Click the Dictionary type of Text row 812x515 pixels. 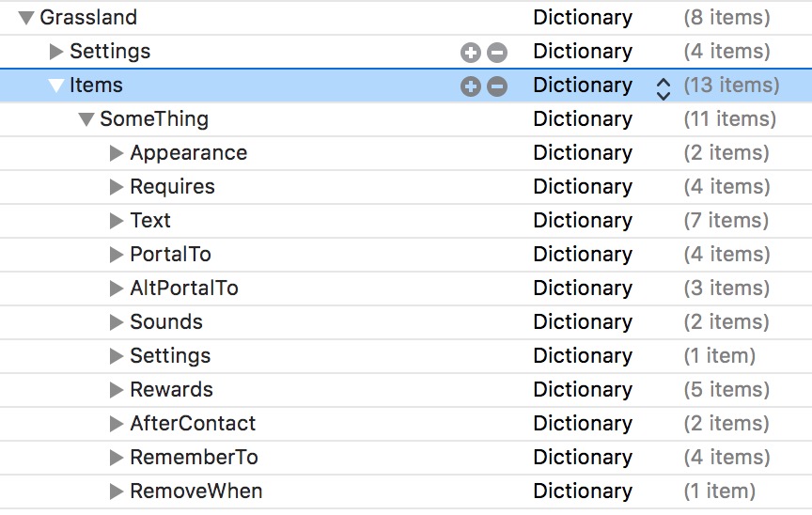pyautogui.click(x=582, y=220)
